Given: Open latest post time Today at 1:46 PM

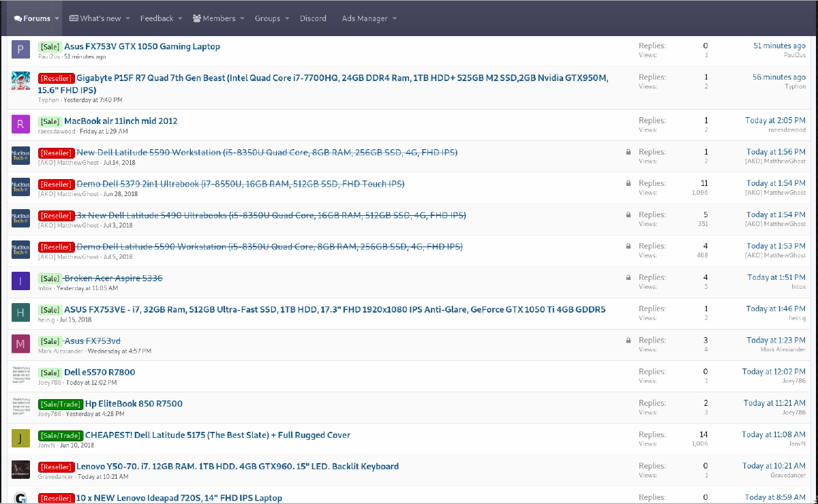Looking at the screenshot, I should pos(776,309).
